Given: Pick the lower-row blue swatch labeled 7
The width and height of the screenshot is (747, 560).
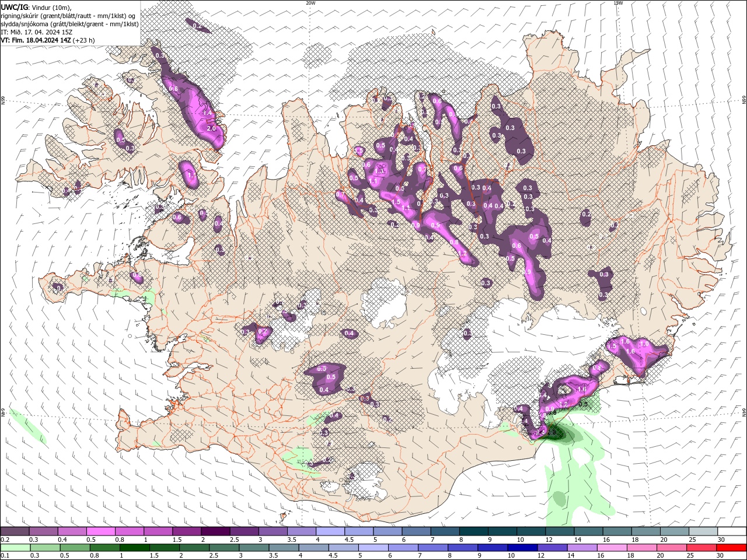Looking at the screenshot, I should click(x=432, y=548).
